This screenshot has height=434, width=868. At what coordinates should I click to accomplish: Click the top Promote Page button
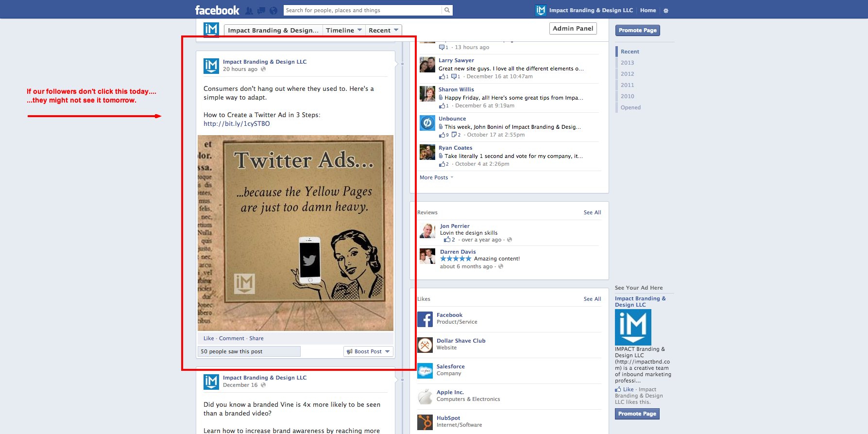pyautogui.click(x=638, y=30)
